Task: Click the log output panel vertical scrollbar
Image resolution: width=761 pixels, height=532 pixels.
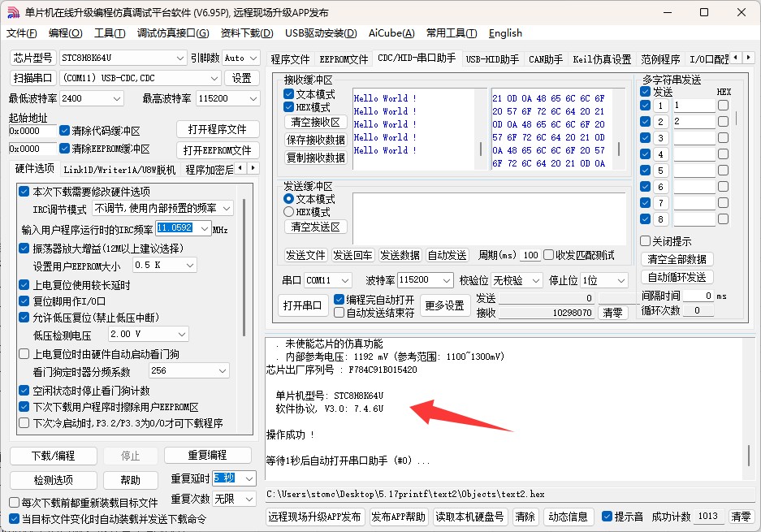Action: coord(748,455)
